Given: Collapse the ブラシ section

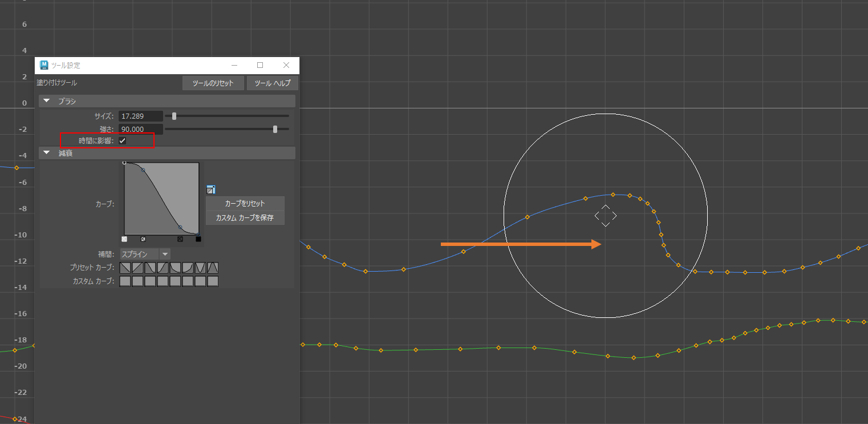Looking at the screenshot, I should coord(47,101).
